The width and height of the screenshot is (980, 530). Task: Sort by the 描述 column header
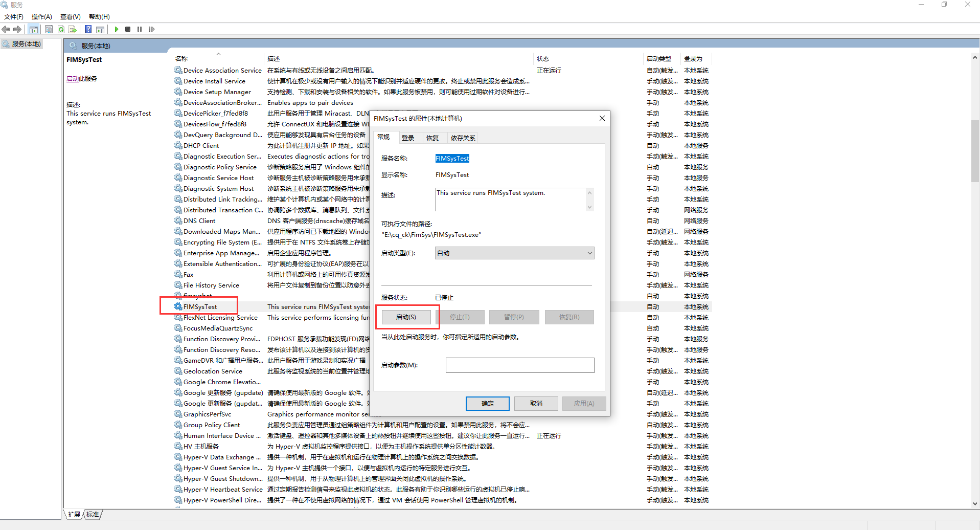click(x=399, y=58)
